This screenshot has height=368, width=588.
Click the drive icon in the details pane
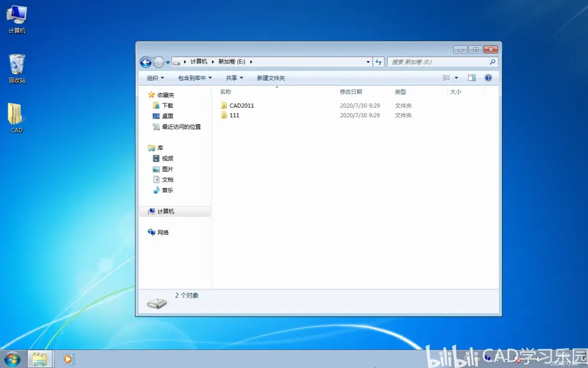pyautogui.click(x=157, y=303)
